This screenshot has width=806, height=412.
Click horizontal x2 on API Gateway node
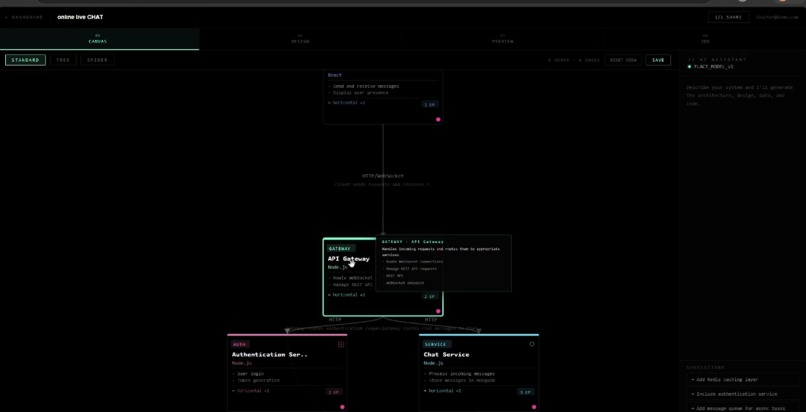[x=346, y=295]
